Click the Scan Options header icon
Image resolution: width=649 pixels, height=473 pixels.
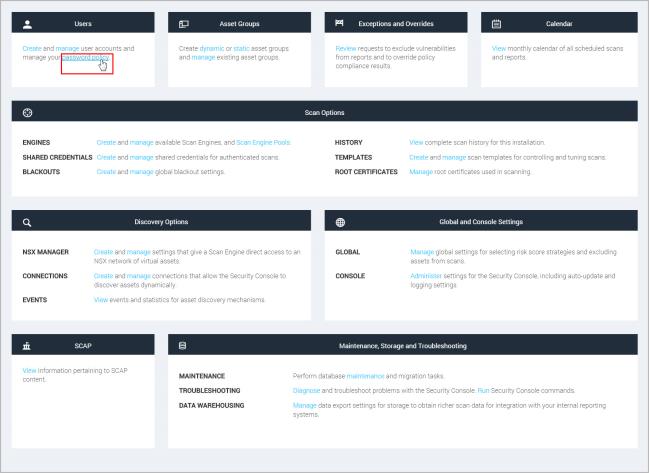pyautogui.click(x=27, y=113)
